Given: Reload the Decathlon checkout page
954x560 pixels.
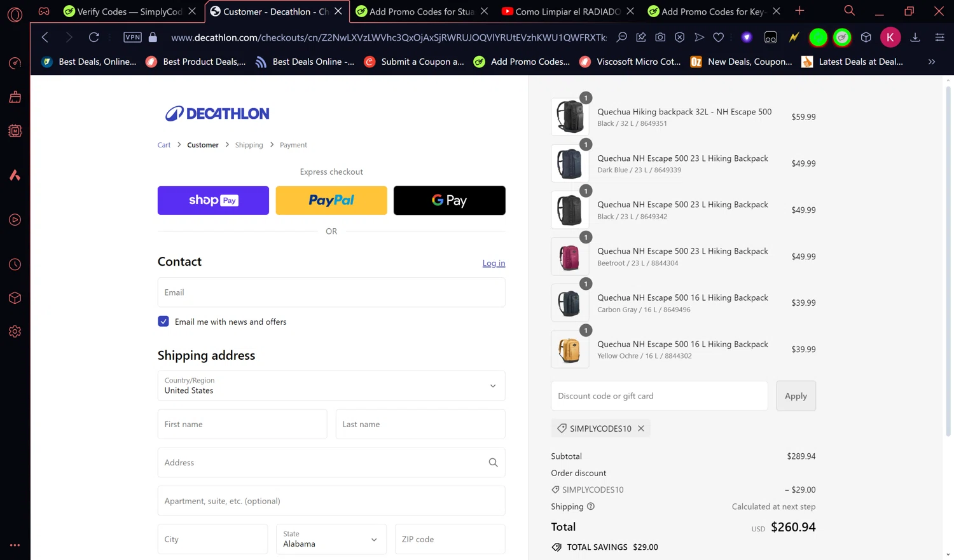Looking at the screenshot, I should tap(94, 38).
